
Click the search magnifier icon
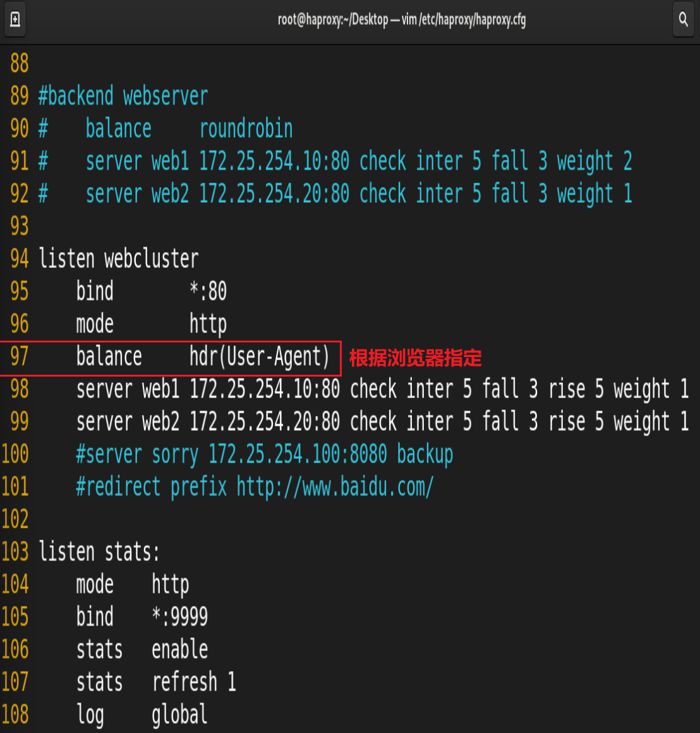point(683,19)
